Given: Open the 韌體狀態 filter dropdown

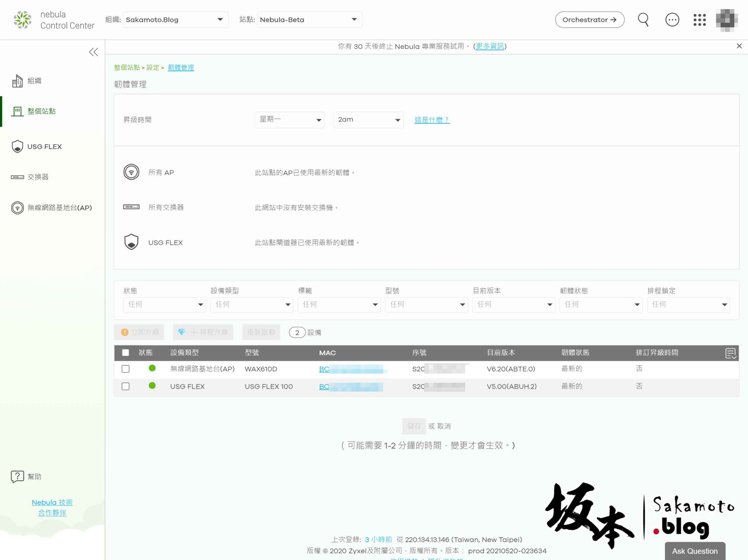Looking at the screenshot, I should tap(601, 305).
